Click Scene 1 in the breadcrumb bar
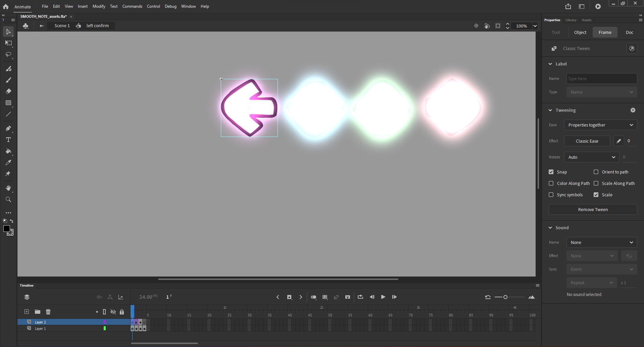Screen dimensions: 644x347 point(62,26)
